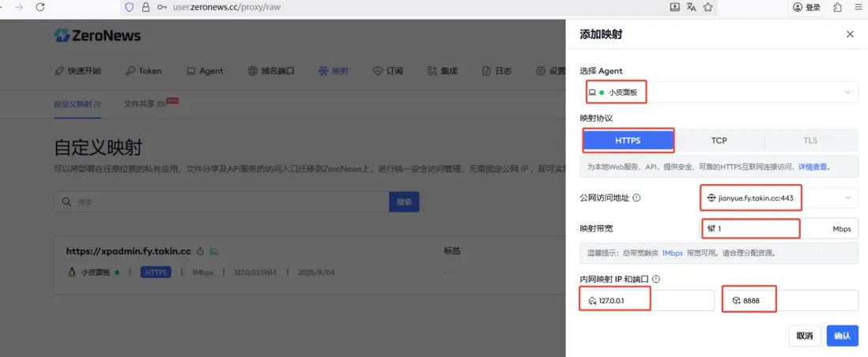Click the key permissions icon in address bar

pos(162,7)
